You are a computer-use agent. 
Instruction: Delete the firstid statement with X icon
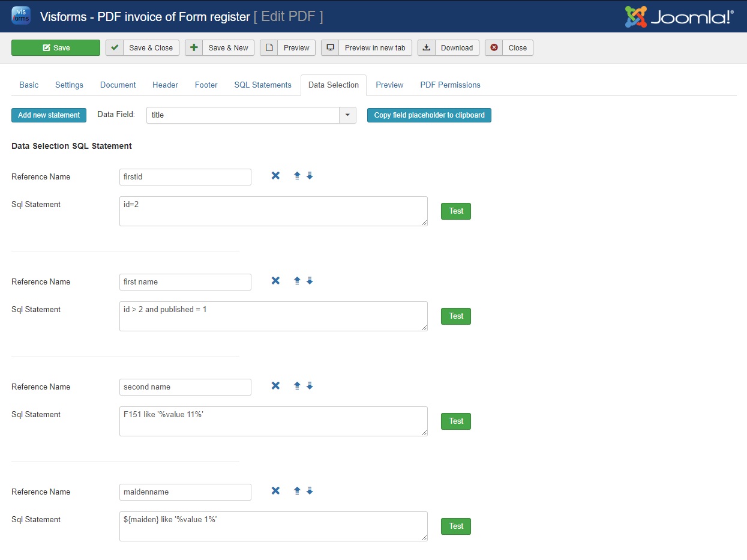pyautogui.click(x=275, y=176)
